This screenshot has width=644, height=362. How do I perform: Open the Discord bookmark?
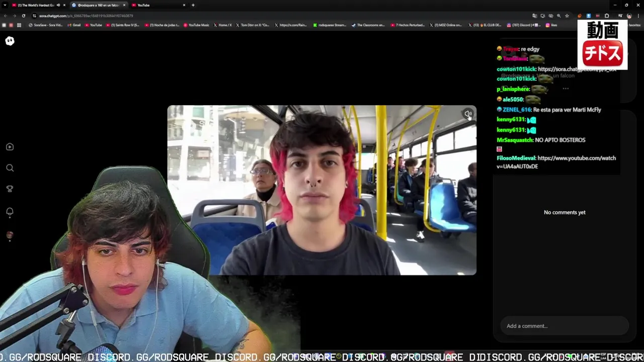pyautogui.click(x=524, y=25)
